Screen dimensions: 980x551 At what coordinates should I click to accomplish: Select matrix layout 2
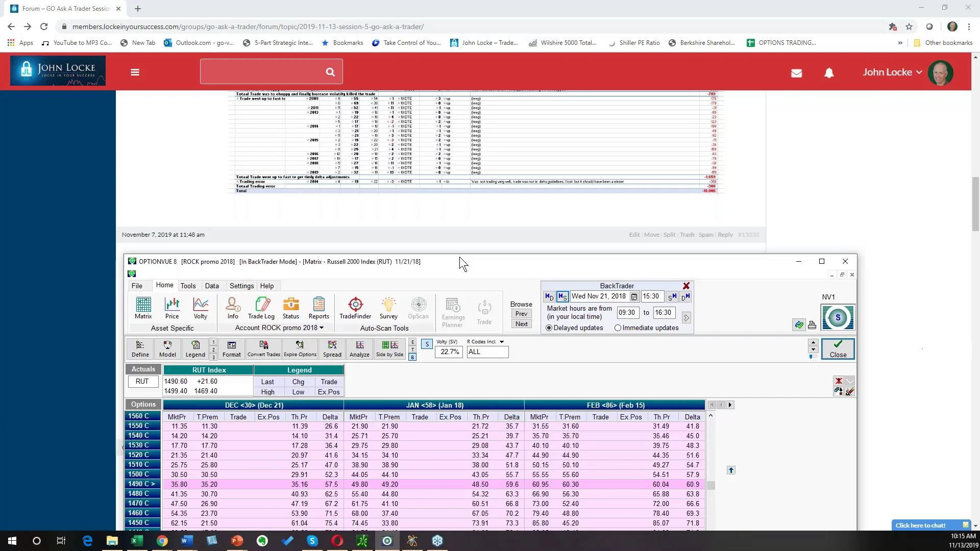(x=213, y=349)
